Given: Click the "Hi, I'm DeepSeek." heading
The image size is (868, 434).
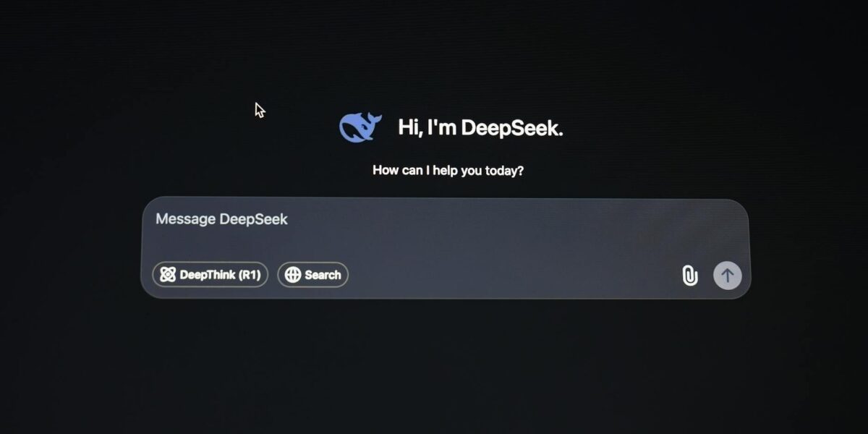Looking at the screenshot, I should point(480,128).
